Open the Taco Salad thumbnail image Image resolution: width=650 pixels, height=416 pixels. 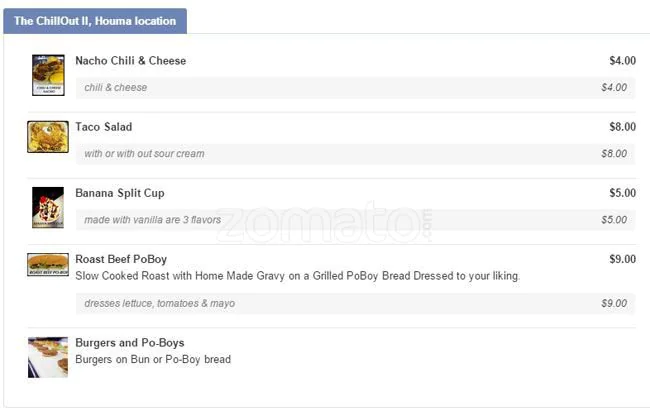tap(48, 136)
